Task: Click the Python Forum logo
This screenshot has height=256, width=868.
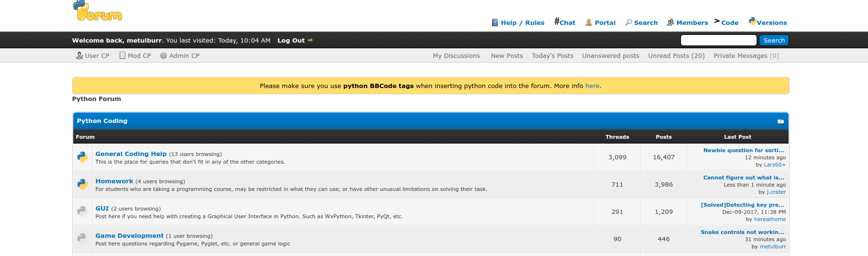Action: click(97, 11)
